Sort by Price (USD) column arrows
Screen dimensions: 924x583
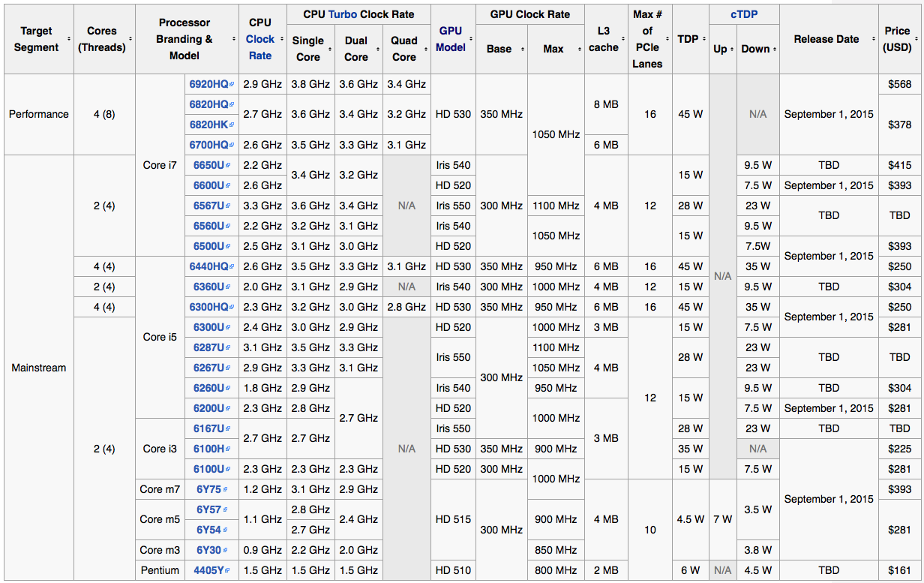point(918,39)
